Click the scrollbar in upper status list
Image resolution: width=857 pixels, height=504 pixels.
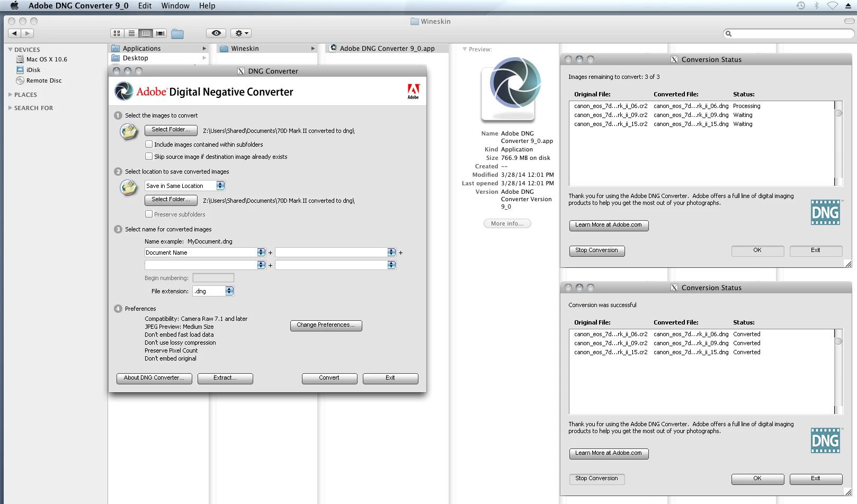click(x=838, y=143)
